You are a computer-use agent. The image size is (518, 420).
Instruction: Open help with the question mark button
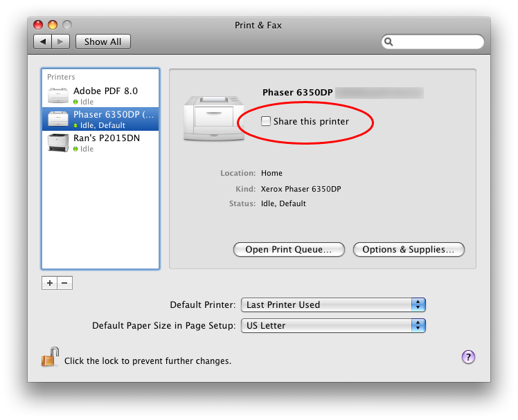[468, 357]
